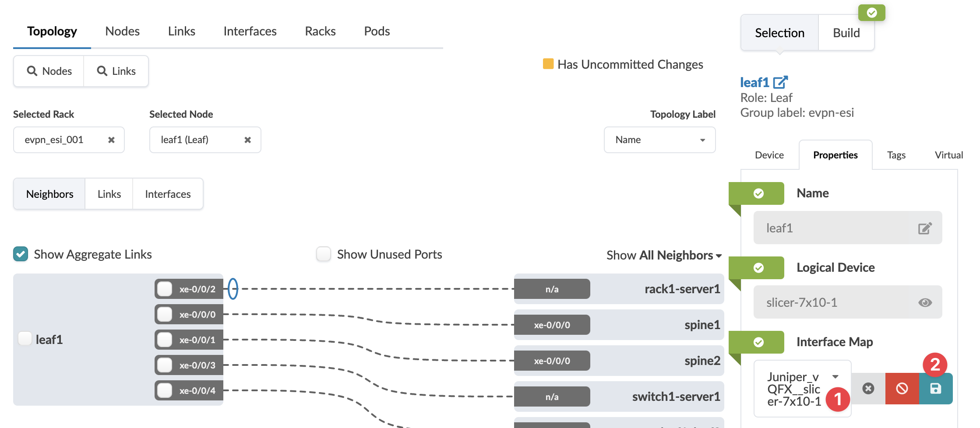The height and width of the screenshot is (428, 980).
Task: Click the edit icon in Name field
Action: (x=925, y=228)
